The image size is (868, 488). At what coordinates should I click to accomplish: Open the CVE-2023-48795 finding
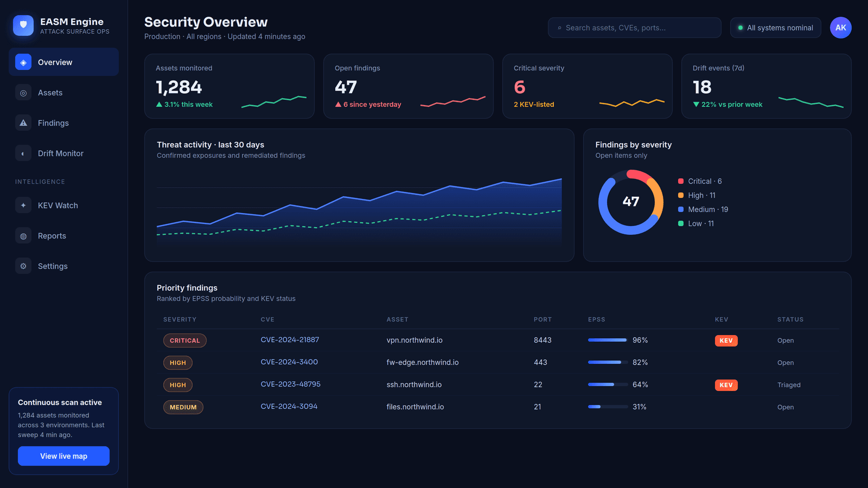tap(290, 384)
